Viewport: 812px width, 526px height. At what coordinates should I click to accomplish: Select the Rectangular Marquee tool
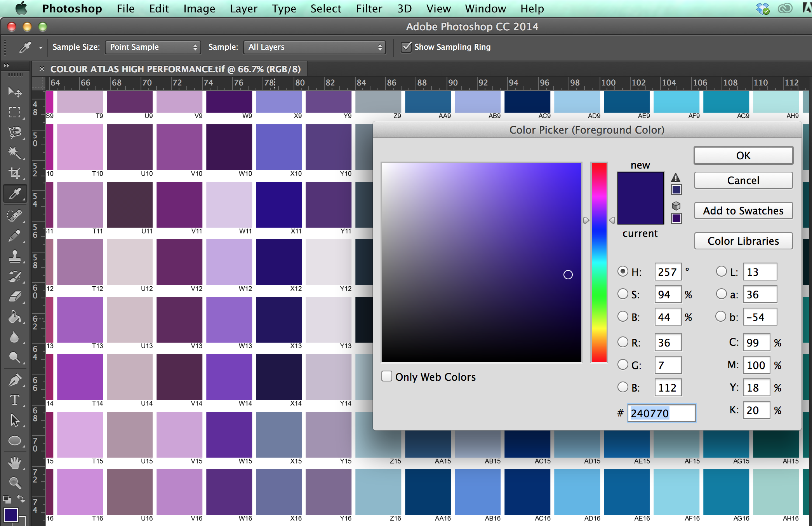click(x=15, y=112)
